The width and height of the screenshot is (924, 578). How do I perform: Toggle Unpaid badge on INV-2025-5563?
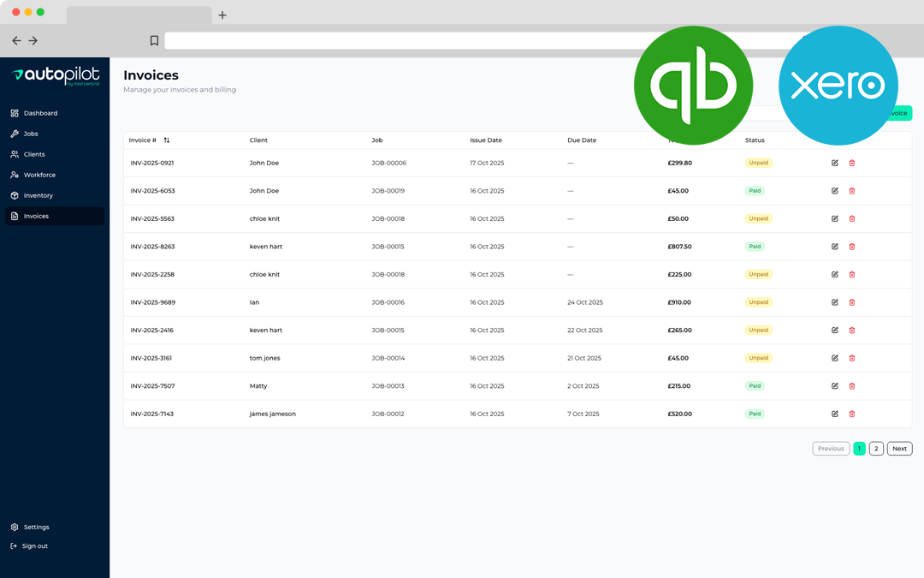758,218
